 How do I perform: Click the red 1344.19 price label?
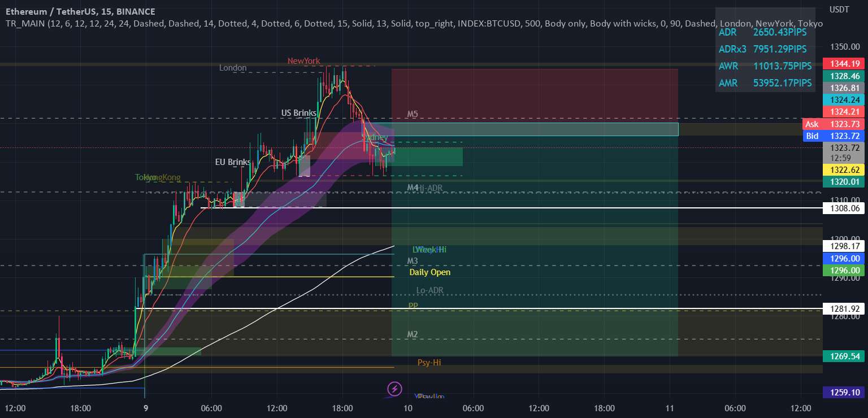click(844, 64)
